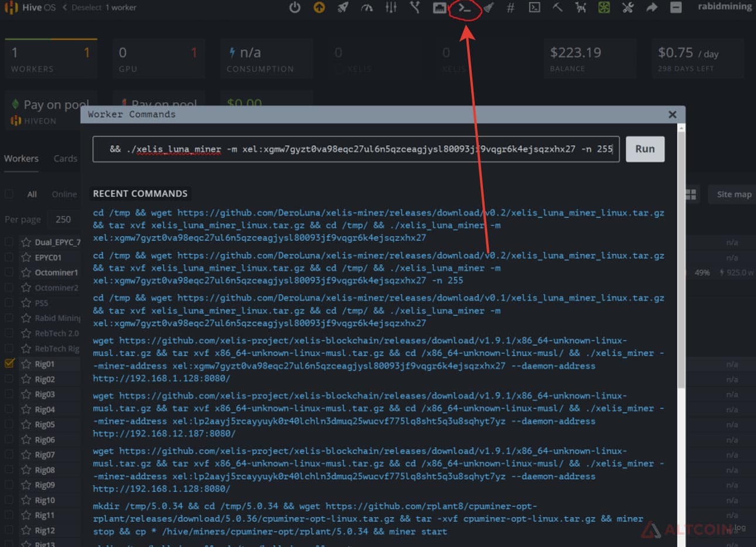Check the EPYC01 worker checkbox

point(9,257)
